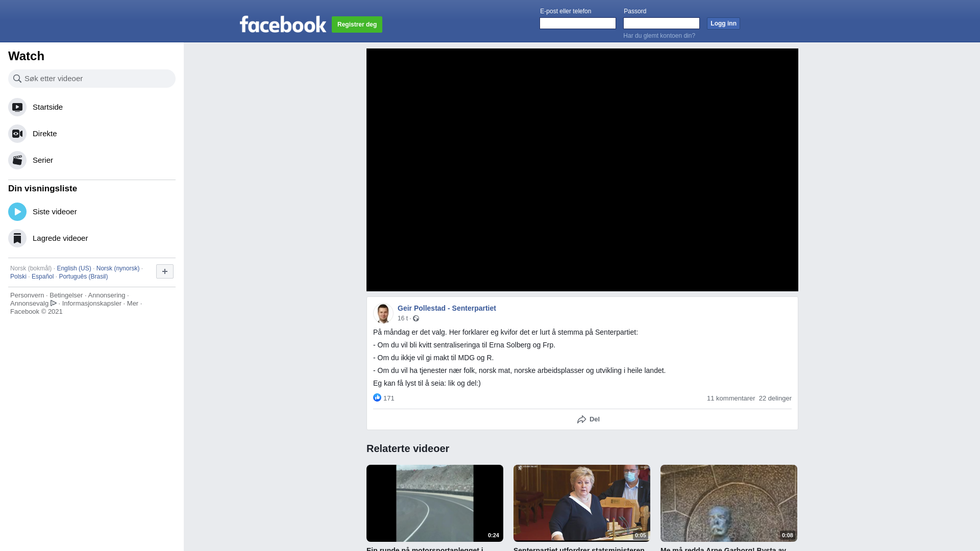Click Har du glemt kontoen din link
Screen dimensions: 980x551
coord(659,36)
